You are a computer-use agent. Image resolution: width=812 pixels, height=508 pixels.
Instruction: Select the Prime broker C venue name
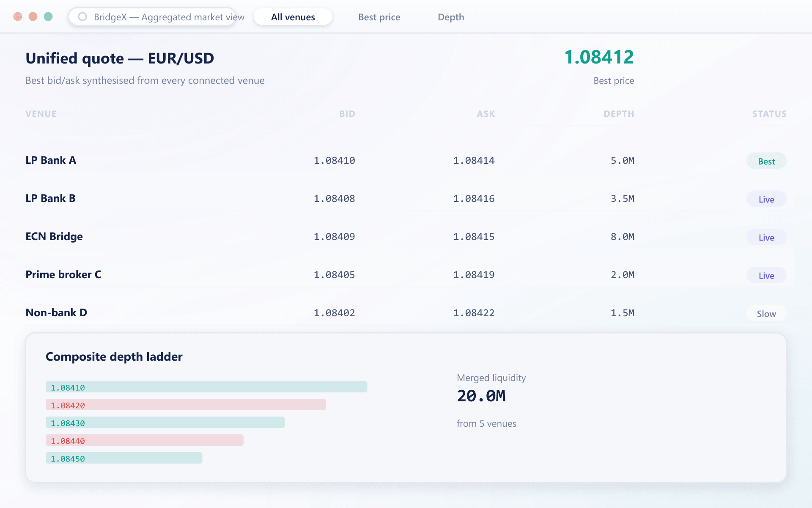point(63,274)
